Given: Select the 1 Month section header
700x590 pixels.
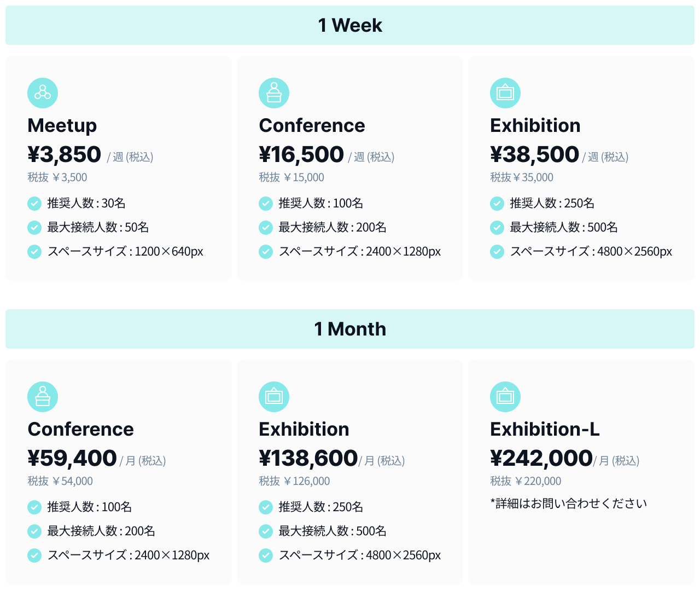Looking at the screenshot, I should 350,329.
